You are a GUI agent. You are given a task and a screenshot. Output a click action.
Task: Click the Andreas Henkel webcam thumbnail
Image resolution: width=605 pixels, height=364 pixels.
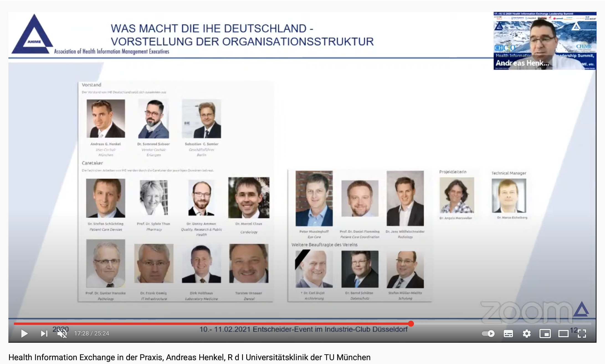coord(545,41)
